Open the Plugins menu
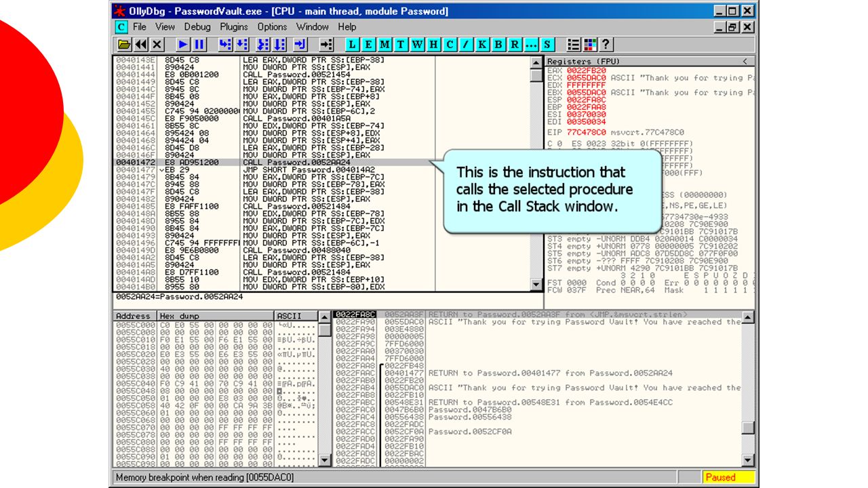Image resolution: width=868 pixels, height=488 pixels. [x=234, y=27]
